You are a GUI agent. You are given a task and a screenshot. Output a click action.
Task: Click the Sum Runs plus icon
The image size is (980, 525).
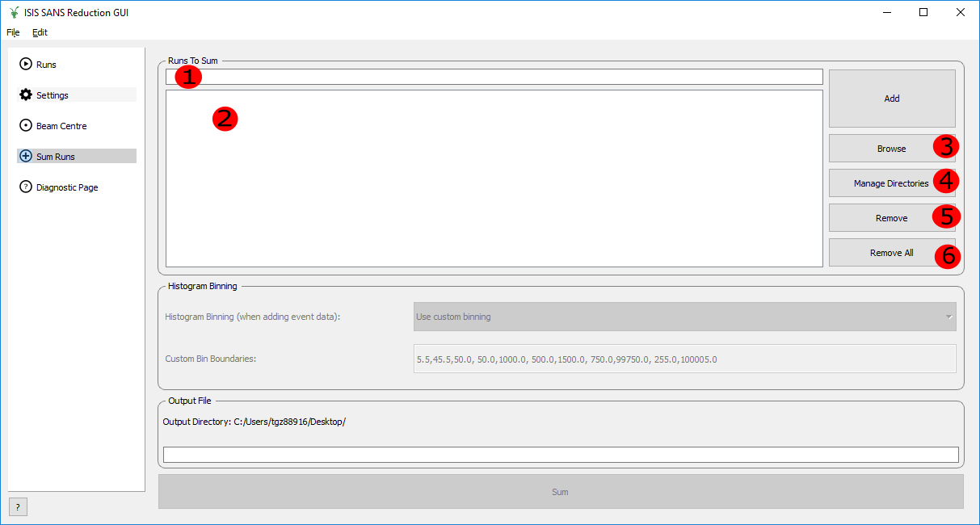(x=26, y=157)
